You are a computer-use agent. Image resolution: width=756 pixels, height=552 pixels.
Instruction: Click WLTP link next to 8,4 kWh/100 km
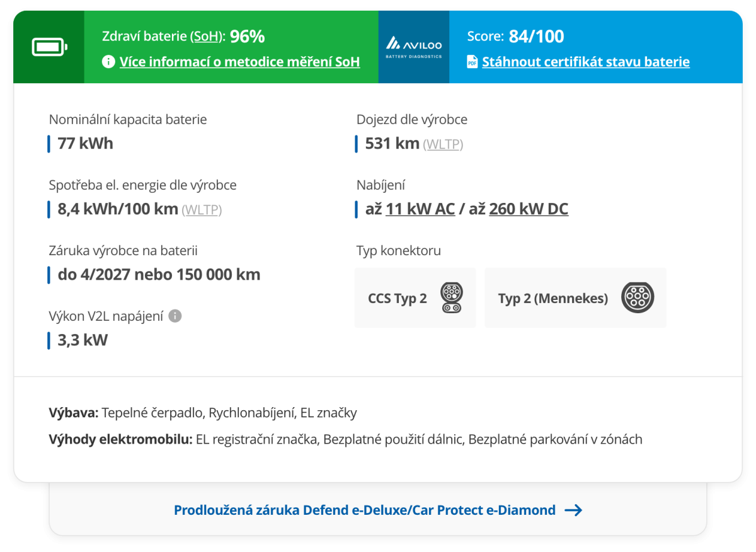click(x=202, y=210)
